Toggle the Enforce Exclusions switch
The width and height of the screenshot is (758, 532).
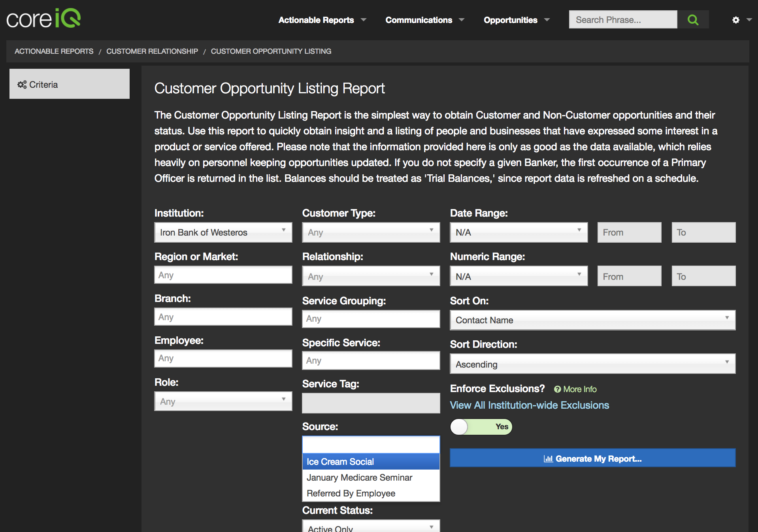pyautogui.click(x=481, y=427)
